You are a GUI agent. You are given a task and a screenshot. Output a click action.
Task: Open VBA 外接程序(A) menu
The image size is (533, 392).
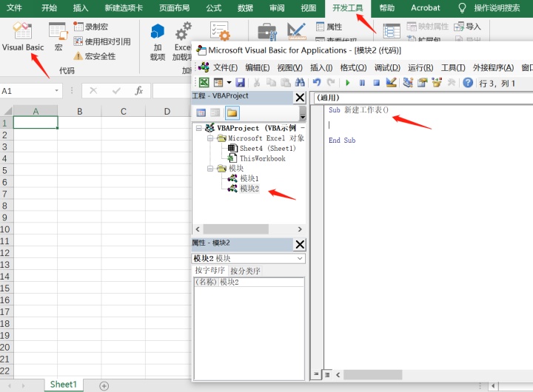point(493,67)
